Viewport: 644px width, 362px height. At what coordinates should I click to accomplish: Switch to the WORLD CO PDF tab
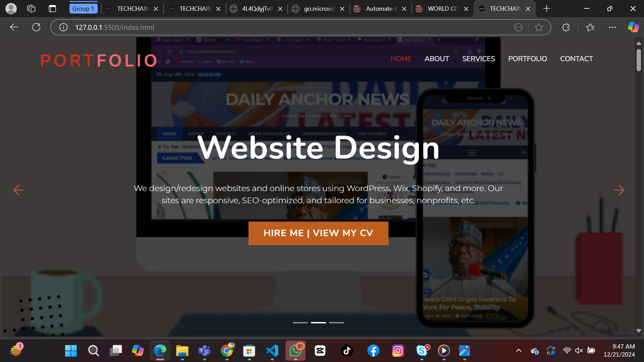[443, 9]
